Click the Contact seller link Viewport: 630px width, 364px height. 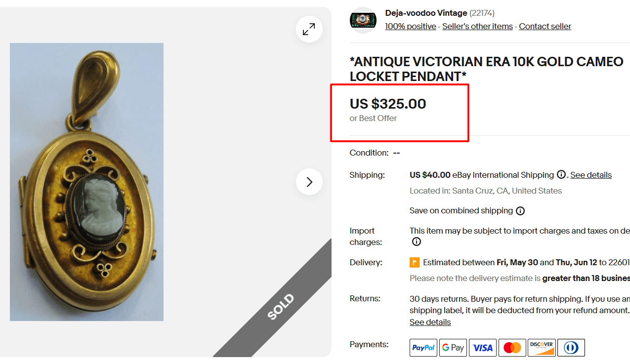click(545, 27)
